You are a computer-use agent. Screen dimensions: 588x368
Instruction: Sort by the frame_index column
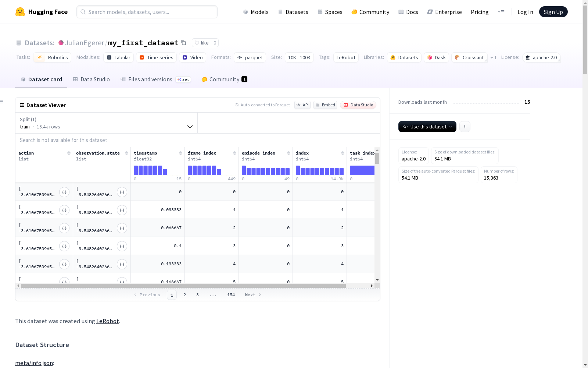click(x=234, y=153)
